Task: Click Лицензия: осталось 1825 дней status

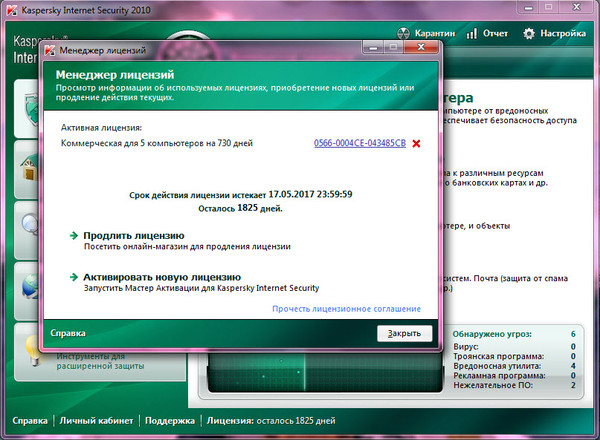Action: coord(271,421)
